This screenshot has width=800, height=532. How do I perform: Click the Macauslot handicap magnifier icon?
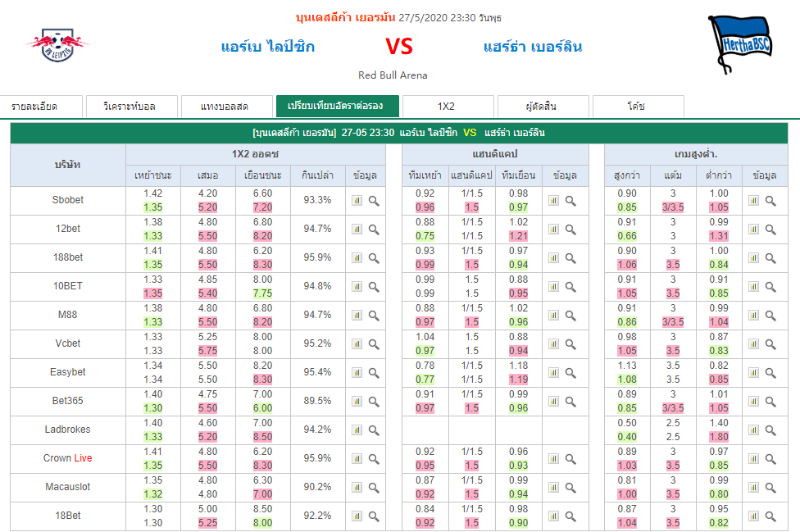[x=570, y=488]
